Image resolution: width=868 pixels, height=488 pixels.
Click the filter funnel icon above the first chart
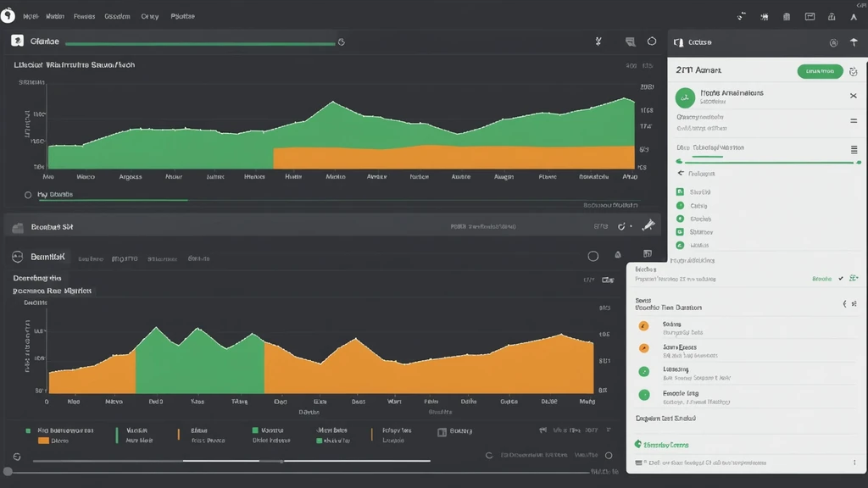(x=598, y=42)
